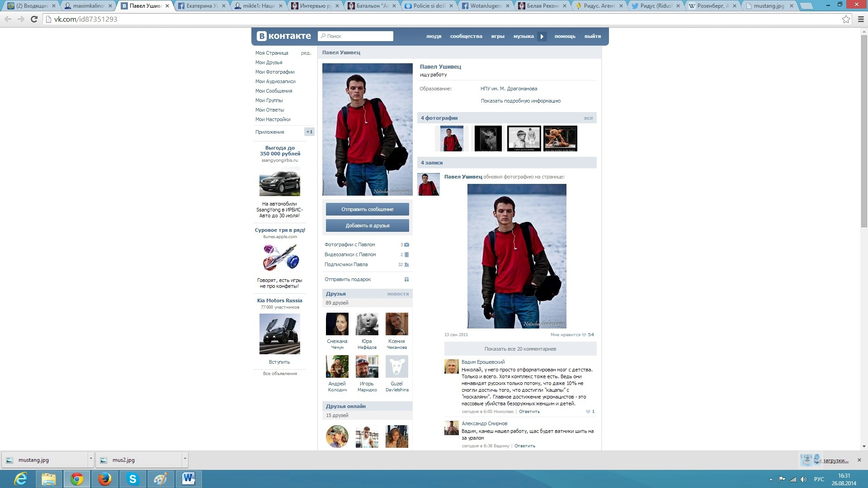Viewport: 868px width, 488px height.
Task: Open the Chrome menu hamburger icon
Action: [x=861, y=19]
